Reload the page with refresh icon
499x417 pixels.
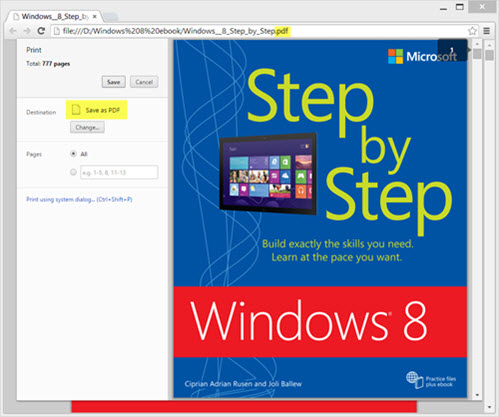coord(41,31)
